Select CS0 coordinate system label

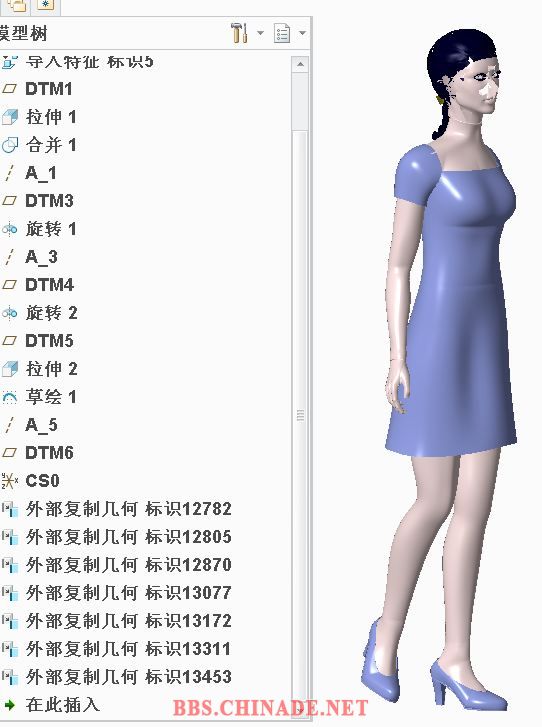click(42, 481)
